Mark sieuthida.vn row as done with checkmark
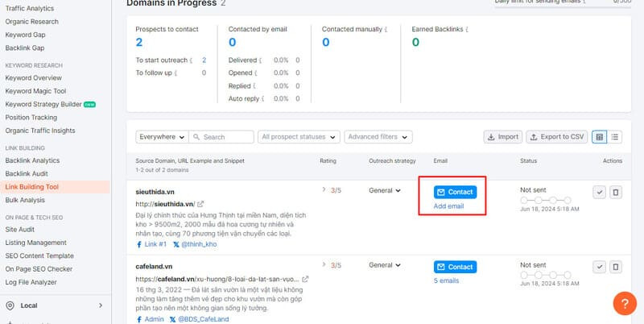The height and width of the screenshot is (324, 644). click(599, 192)
